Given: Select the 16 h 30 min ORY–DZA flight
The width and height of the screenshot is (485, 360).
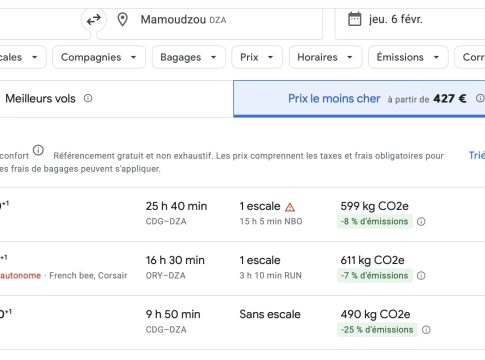Looking at the screenshot, I should tap(242, 268).
